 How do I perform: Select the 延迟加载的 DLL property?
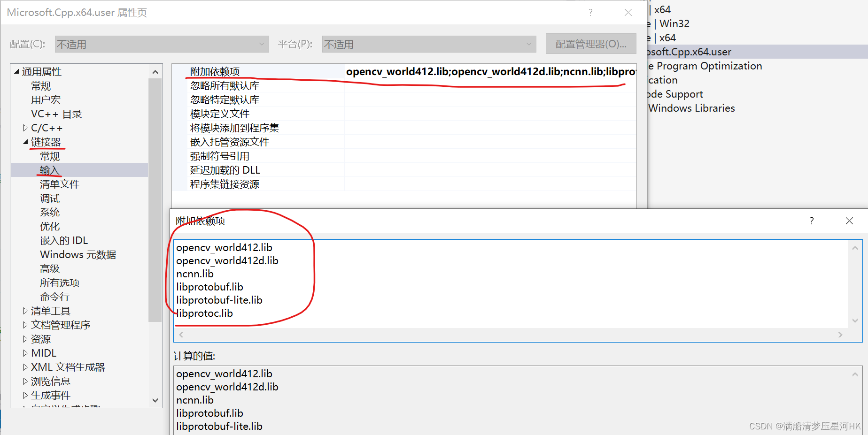(x=225, y=170)
